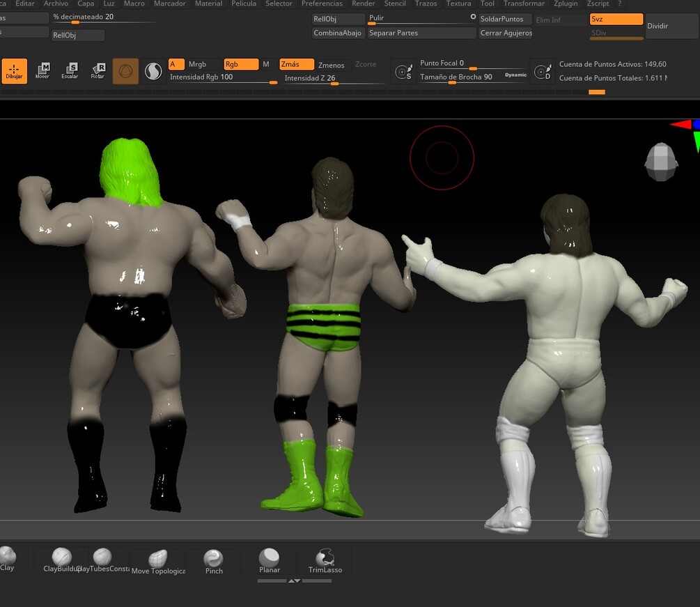
Task: Click the camera head orientation gizmo
Action: [x=661, y=162]
